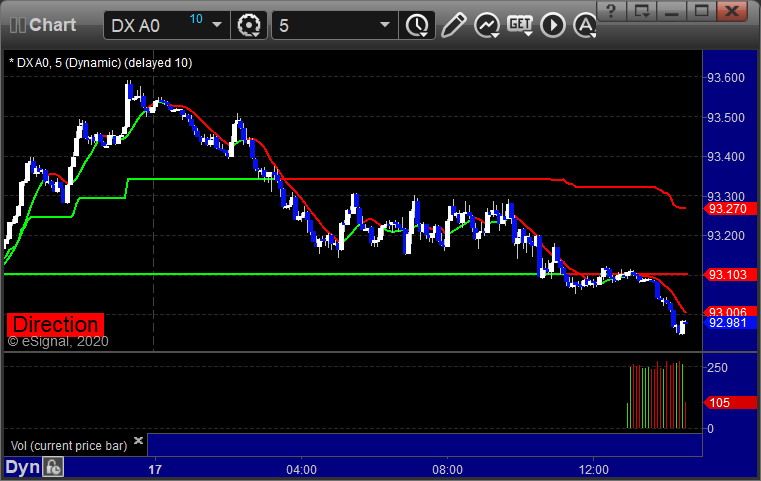Start bar replay with play icon
Image resolution: width=761 pixels, height=481 pixels.
coord(553,25)
